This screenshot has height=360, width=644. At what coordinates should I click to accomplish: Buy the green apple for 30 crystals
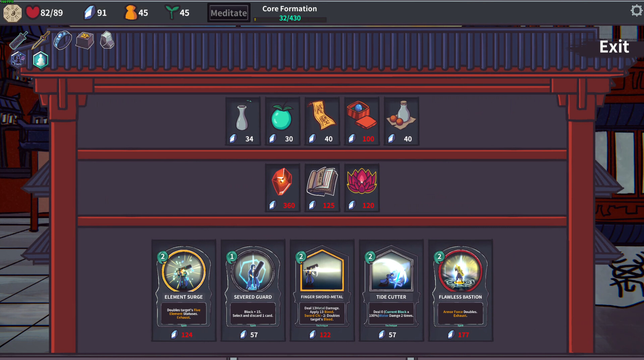point(282,117)
